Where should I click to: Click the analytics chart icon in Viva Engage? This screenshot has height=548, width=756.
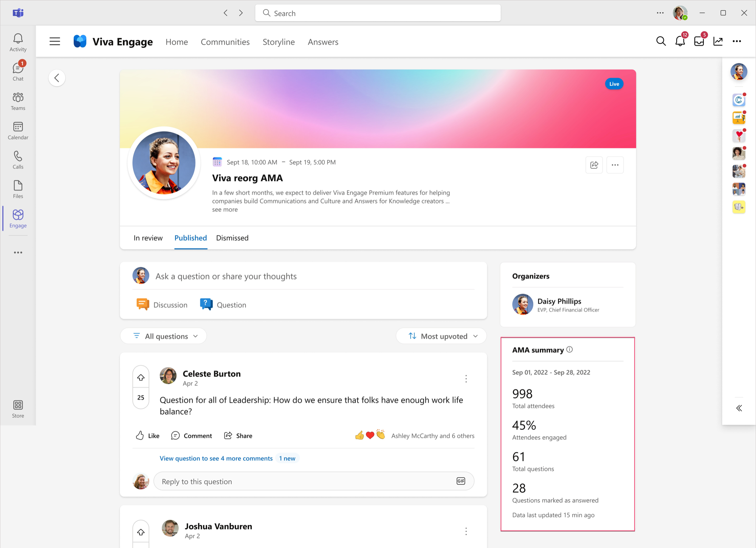pyautogui.click(x=719, y=42)
